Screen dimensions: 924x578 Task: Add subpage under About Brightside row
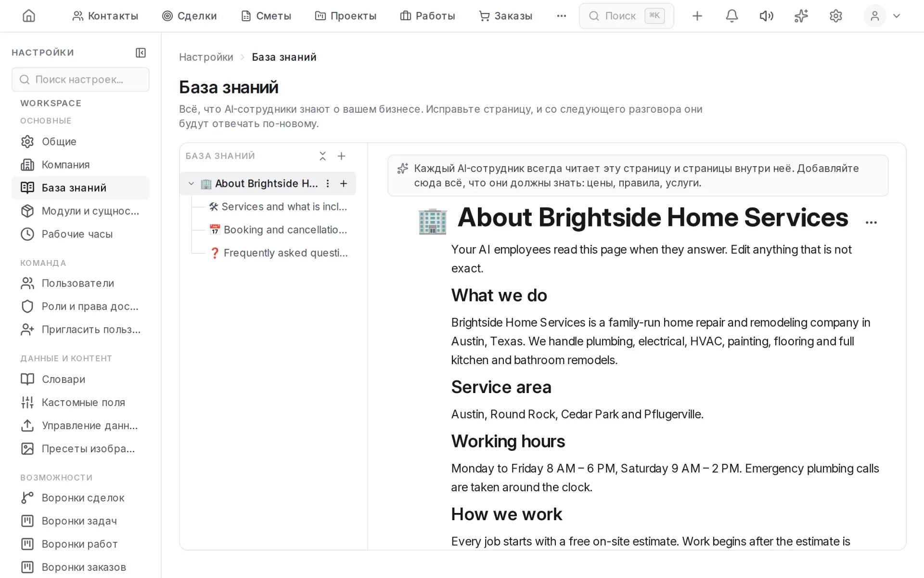pos(344,184)
